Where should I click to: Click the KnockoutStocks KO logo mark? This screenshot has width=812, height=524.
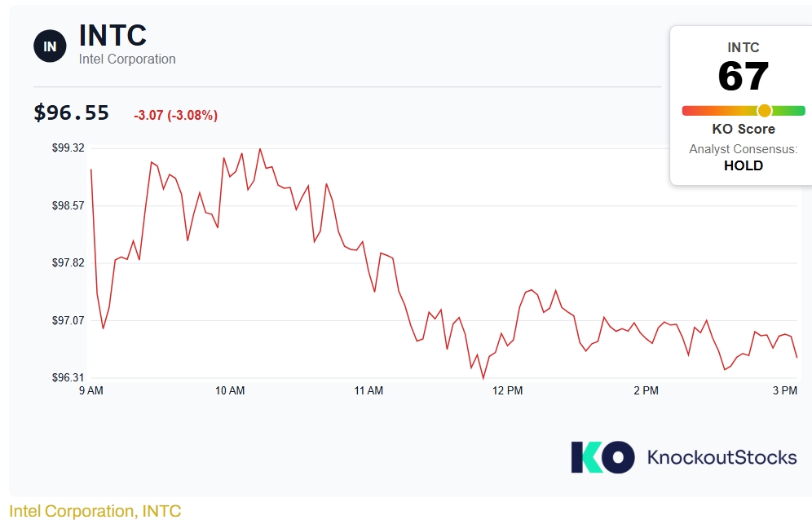pos(602,457)
